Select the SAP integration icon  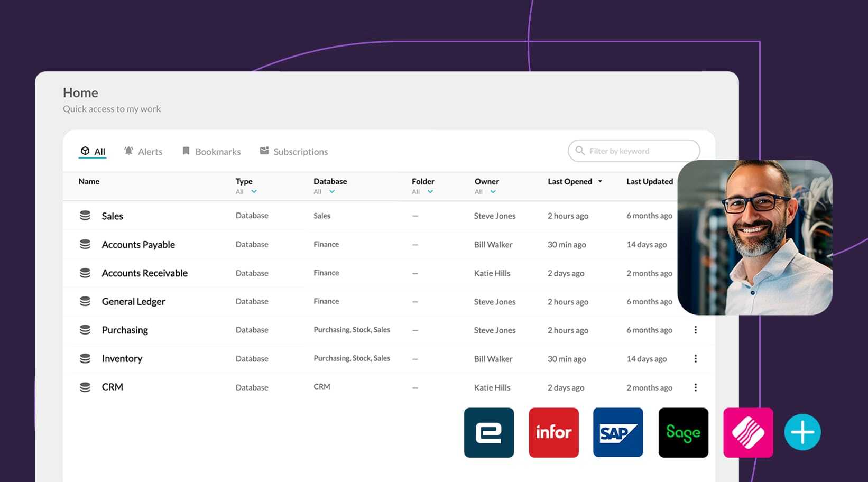point(617,432)
